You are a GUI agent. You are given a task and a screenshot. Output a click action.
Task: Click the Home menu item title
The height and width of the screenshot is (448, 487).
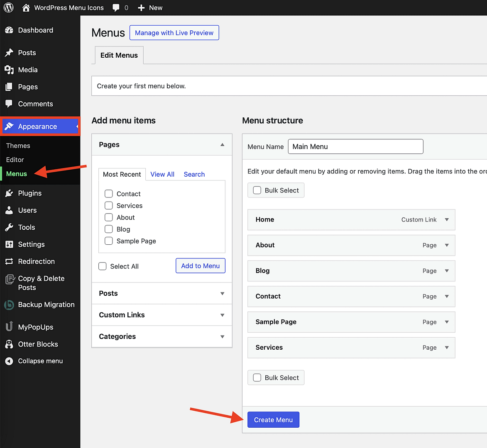coord(265,220)
